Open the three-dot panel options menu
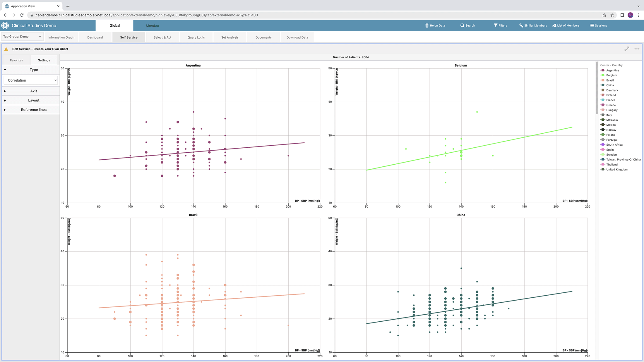 [637, 49]
